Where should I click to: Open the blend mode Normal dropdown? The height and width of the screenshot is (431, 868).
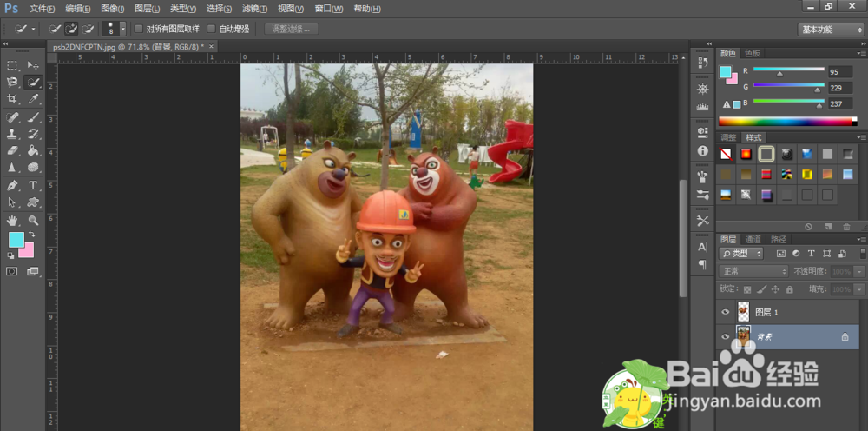point(753,271)
